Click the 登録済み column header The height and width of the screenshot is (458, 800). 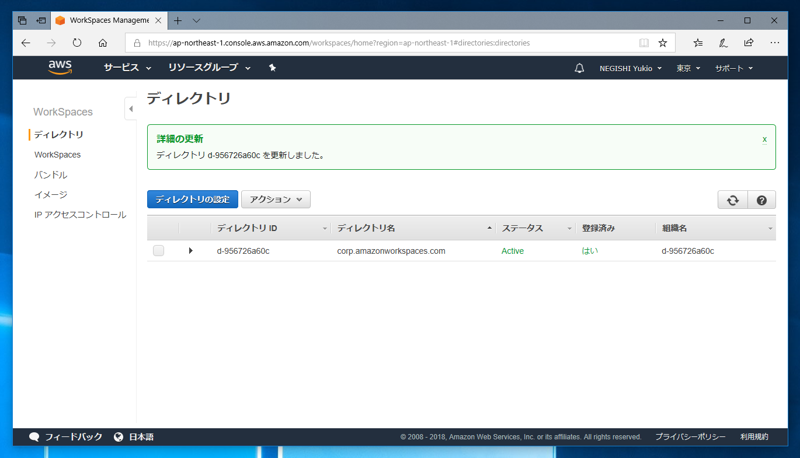click(x=598, y=228)
